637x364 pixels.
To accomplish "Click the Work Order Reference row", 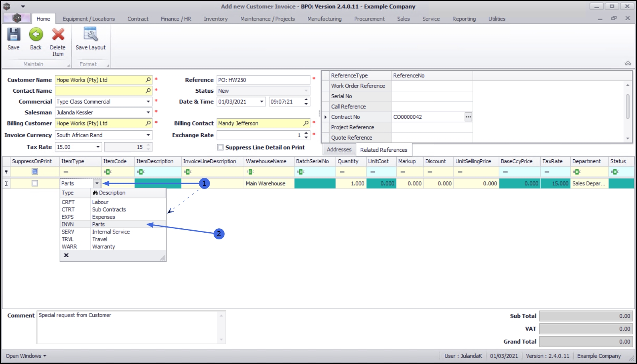I will click(x=397, y=86).
